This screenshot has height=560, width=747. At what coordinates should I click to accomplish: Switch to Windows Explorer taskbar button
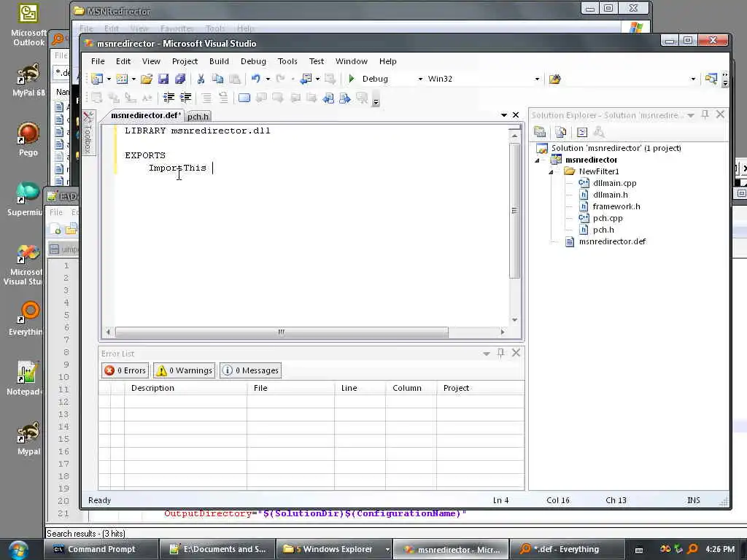point(336,549)
